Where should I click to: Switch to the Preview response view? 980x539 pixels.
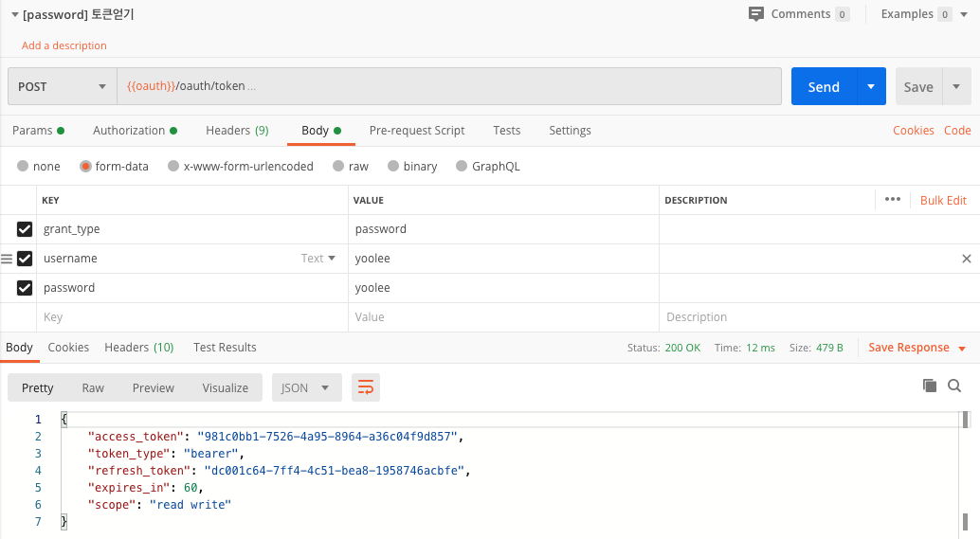154,387
